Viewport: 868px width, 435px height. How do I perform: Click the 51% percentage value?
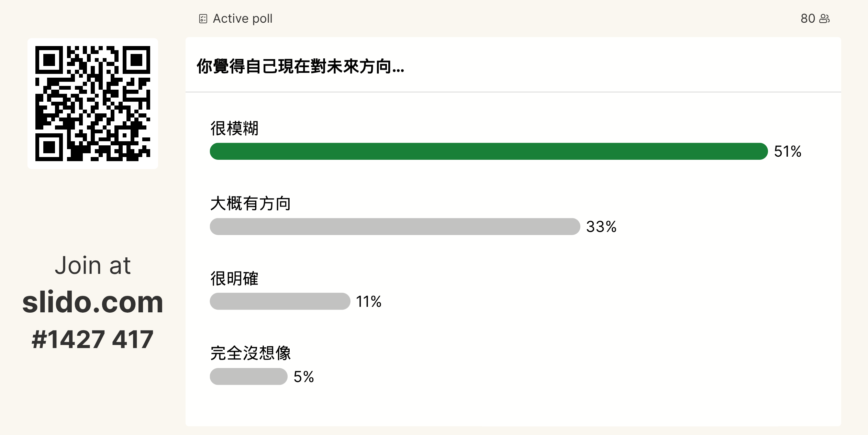[788, 152]
